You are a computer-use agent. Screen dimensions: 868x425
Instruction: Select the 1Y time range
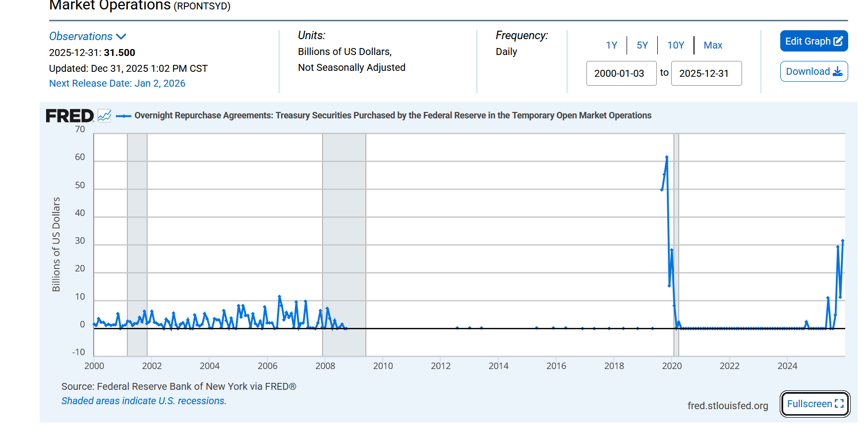(611, 45)
